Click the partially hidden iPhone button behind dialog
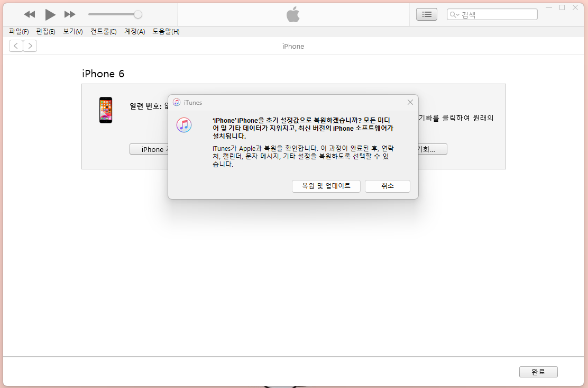 tap(149, 149)
